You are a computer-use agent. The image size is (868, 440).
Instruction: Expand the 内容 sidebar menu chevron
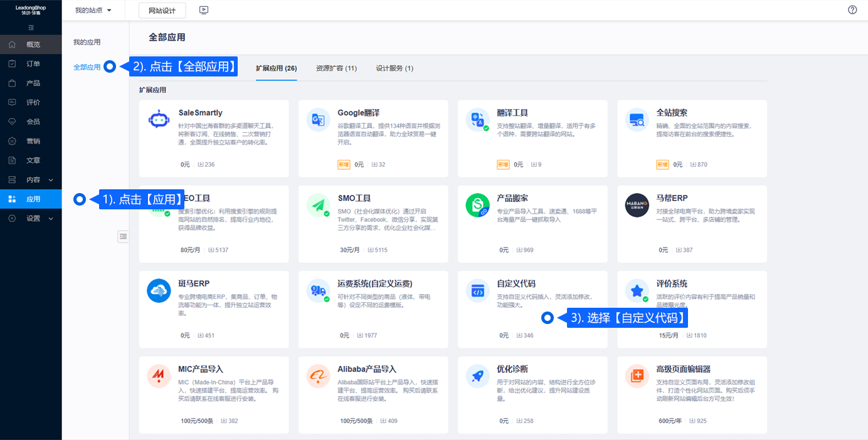[51, 180]
